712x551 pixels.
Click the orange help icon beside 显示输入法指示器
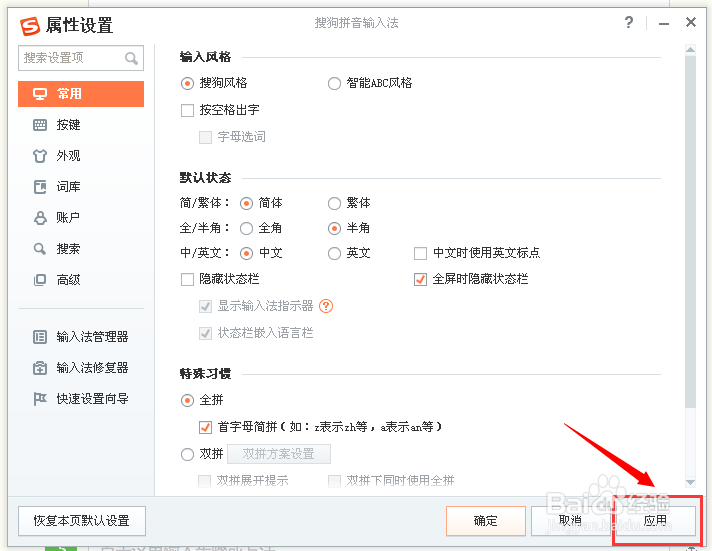[x=326, y=306]
